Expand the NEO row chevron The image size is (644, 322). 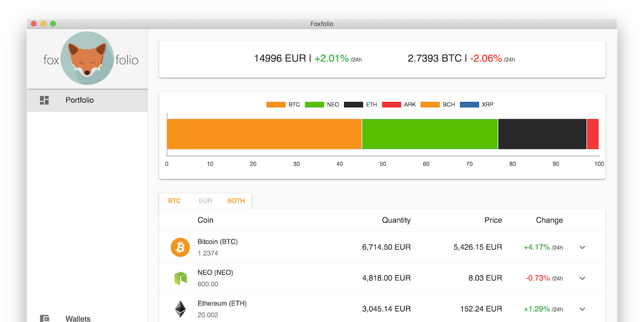click(582, 278)
